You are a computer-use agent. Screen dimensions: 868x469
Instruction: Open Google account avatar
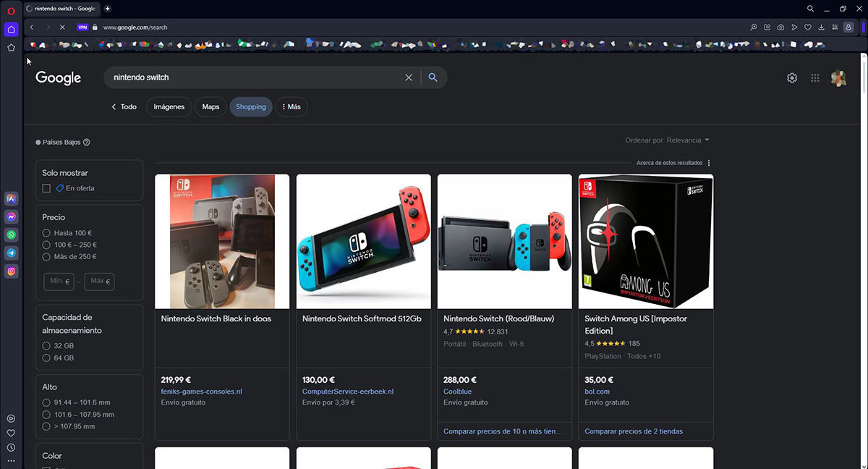(838, 78)
